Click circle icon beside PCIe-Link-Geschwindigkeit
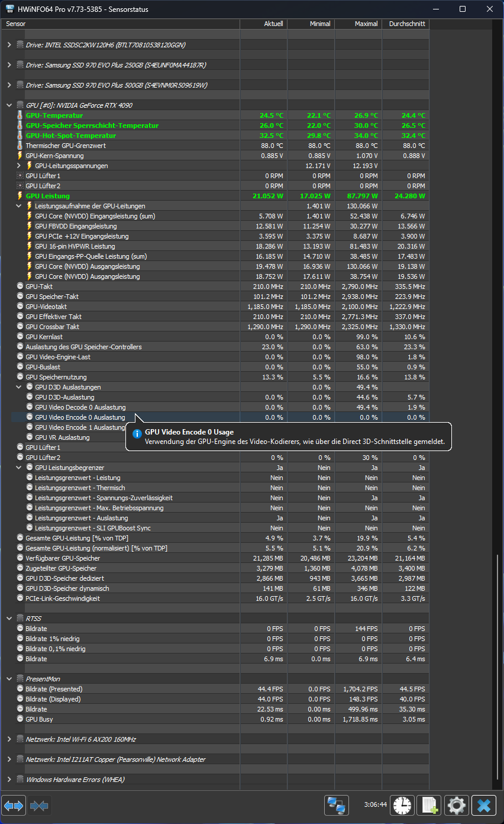The image size is (504, 824). pyautogui.click(x=20, y=598)
